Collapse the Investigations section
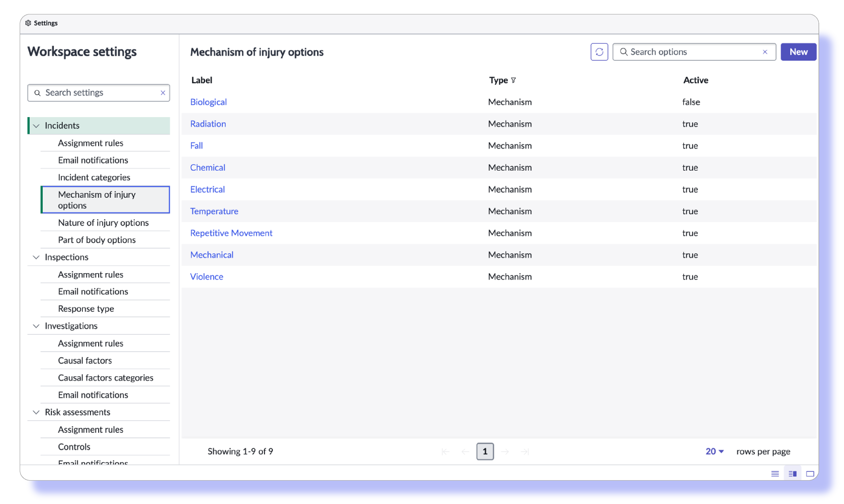Image resolution: width=844 pixels, height=504 pixels. (36, 326)
